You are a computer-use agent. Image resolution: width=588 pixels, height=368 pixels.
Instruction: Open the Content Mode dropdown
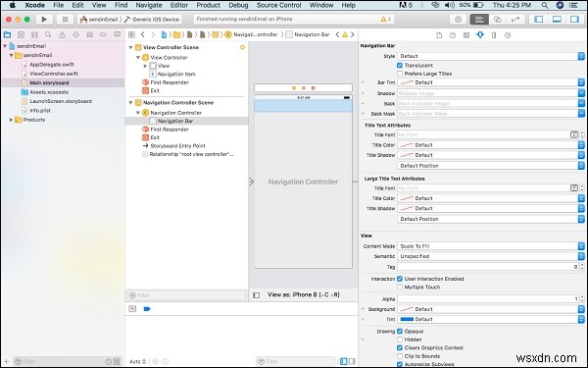(491, 246)
